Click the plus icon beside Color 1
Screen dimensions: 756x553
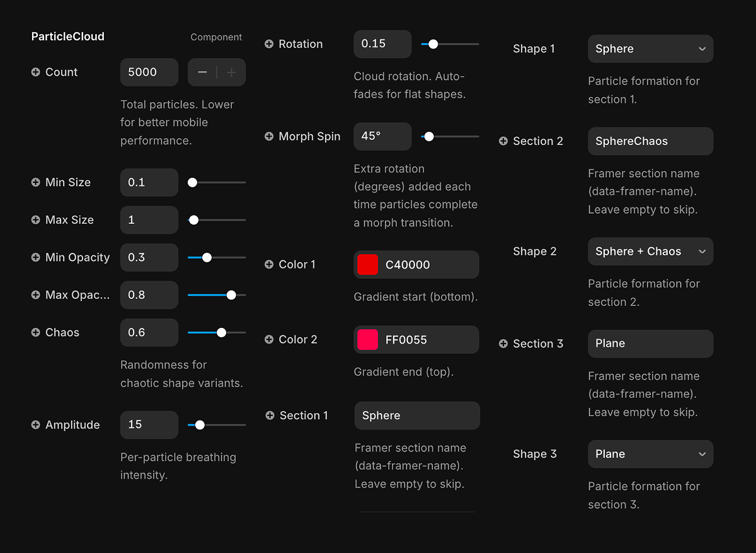(269, 265)
